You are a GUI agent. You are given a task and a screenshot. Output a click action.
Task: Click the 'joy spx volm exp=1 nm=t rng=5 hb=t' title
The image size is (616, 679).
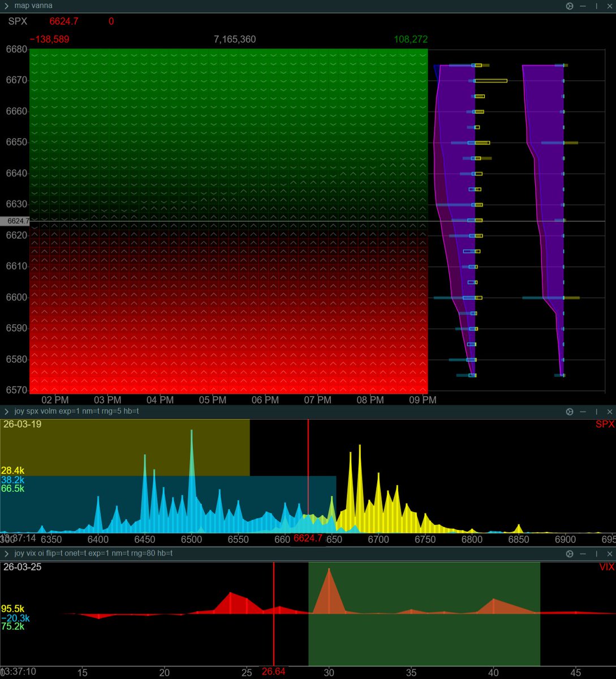point(77,411)
